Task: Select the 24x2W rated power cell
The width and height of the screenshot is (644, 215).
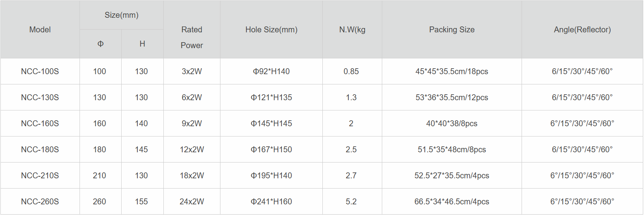Action: pyautogui.click(x=192, y=202)
